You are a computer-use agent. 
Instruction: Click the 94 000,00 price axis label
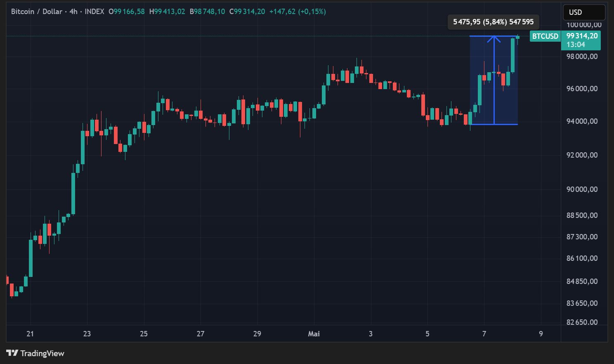click(582, 121)
